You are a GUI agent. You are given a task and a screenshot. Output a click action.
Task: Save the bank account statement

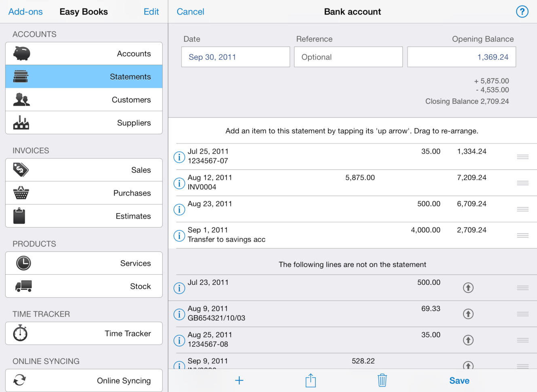[459, 380]
